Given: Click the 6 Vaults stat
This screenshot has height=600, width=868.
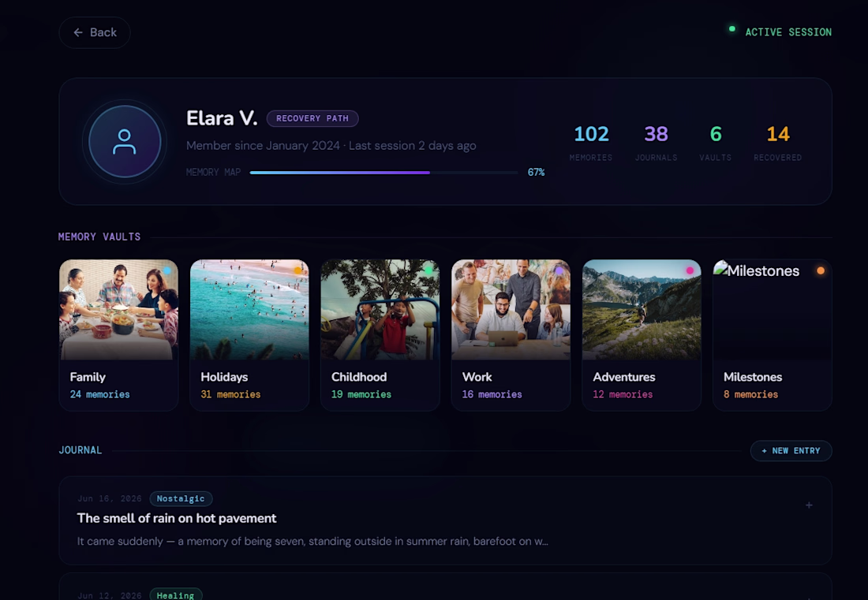Looking at the screenshot, I should click(x=715, y=142).
